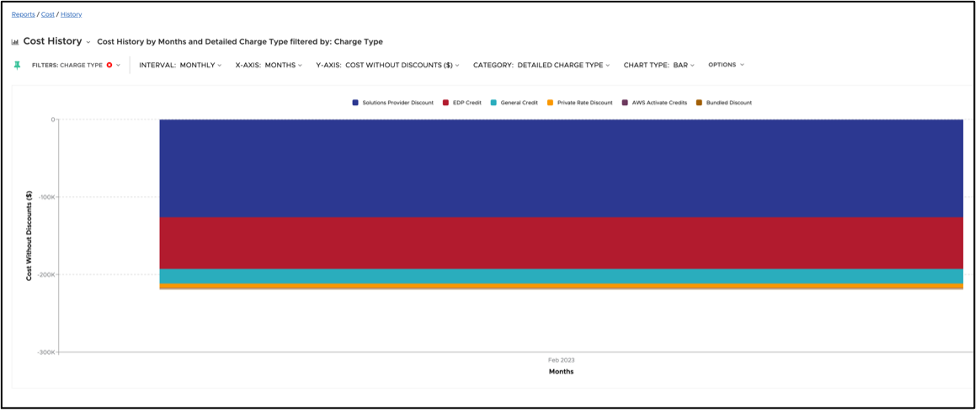The width and height of the screenshot is (980, 413).
Task: Toggle General Credit legend swatch
Action: click(x=494, y=103)
